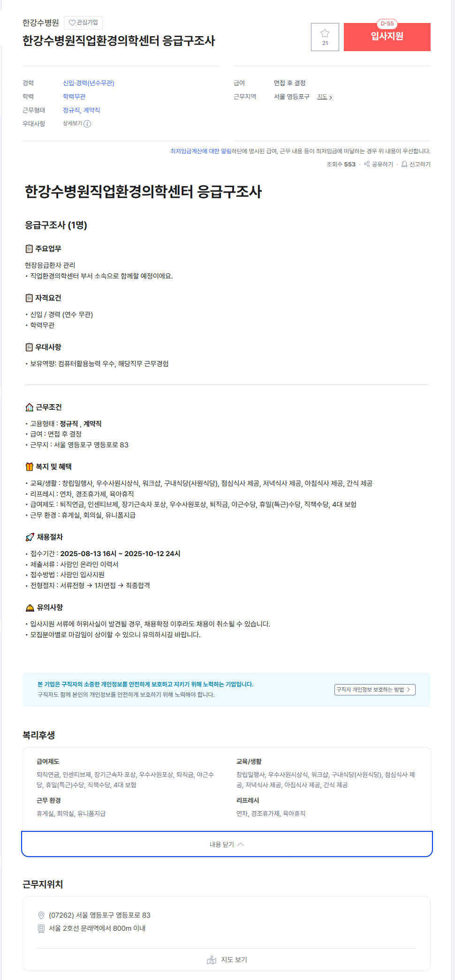Image resolution: width=455 pixels, height=980 pixels.
Task: Click the 공유하기 share icon
Action: click(x=367, y=164)
